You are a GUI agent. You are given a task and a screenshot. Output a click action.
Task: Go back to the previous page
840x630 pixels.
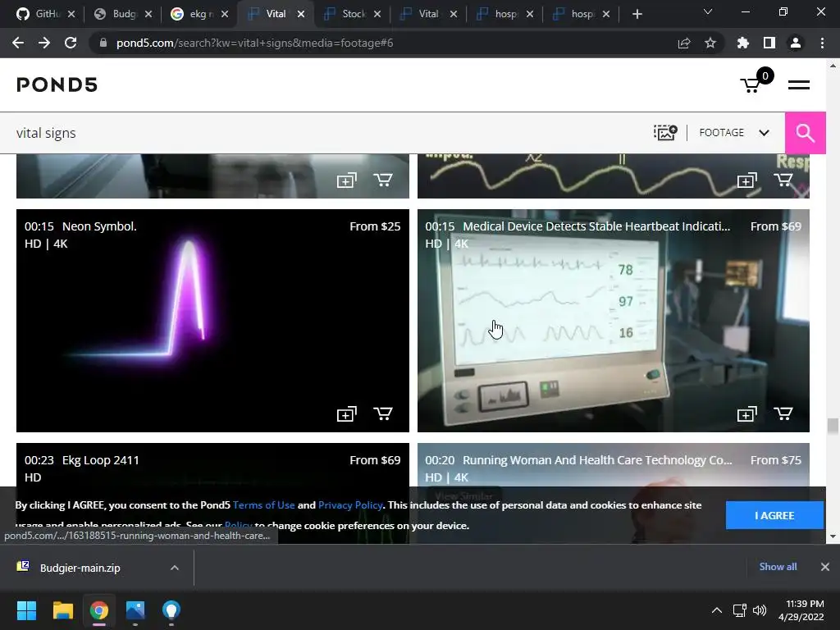point(18,43)
